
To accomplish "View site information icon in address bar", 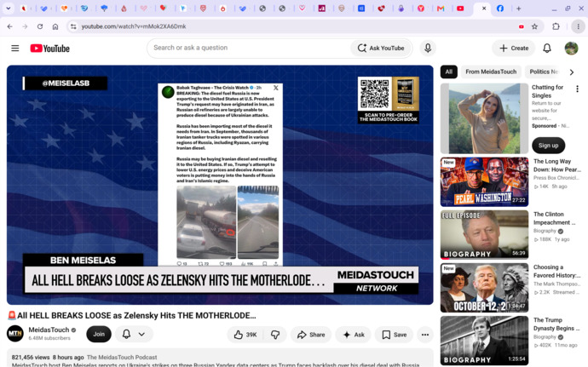I will [x=73, y=26].
